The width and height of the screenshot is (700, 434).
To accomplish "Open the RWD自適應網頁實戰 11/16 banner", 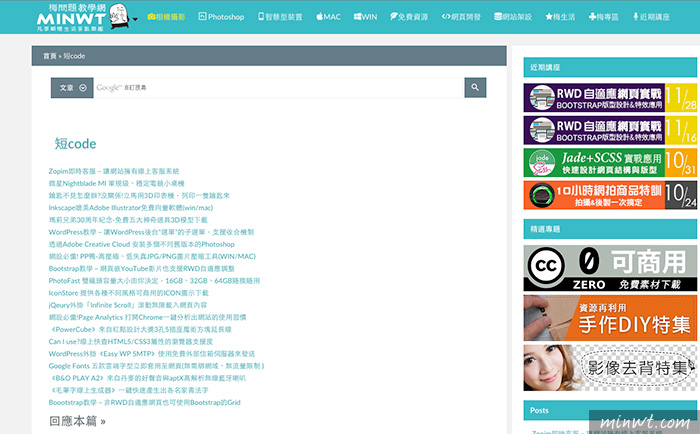I will pyautogui.click(x=610, y=130).
